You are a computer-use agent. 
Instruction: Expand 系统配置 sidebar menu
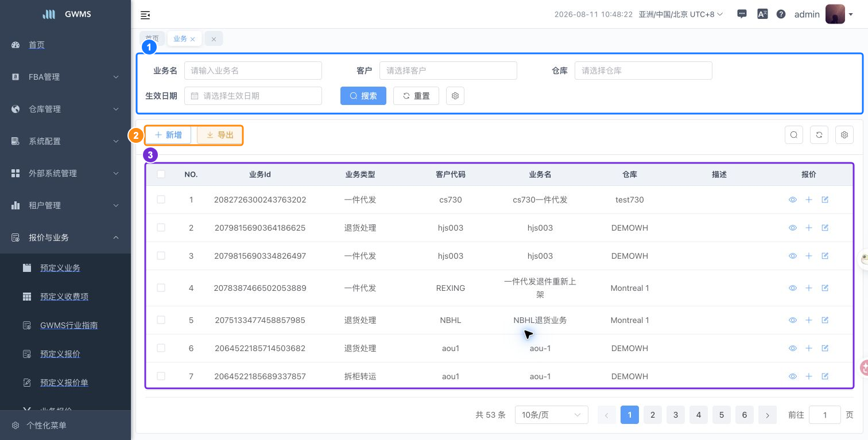click(65, 141)
